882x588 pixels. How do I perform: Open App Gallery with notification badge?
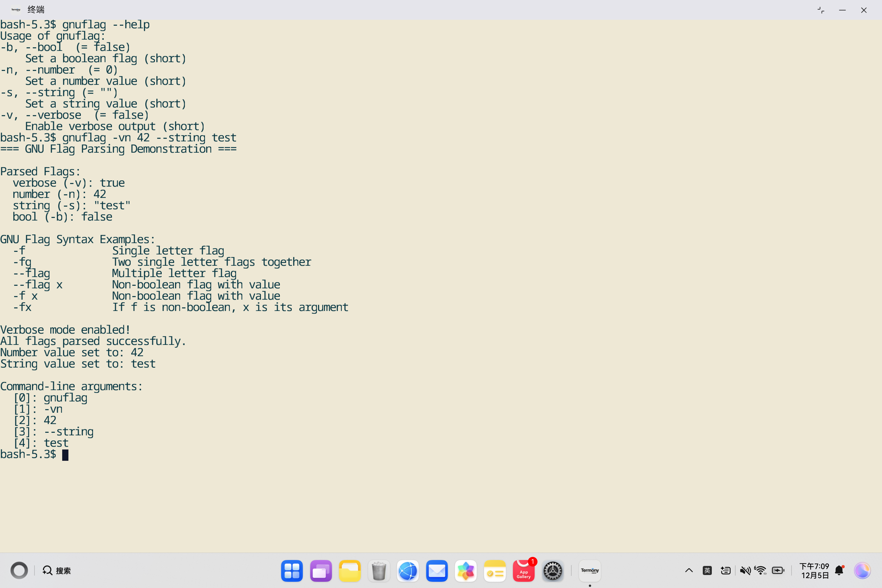tap(524, 571)
